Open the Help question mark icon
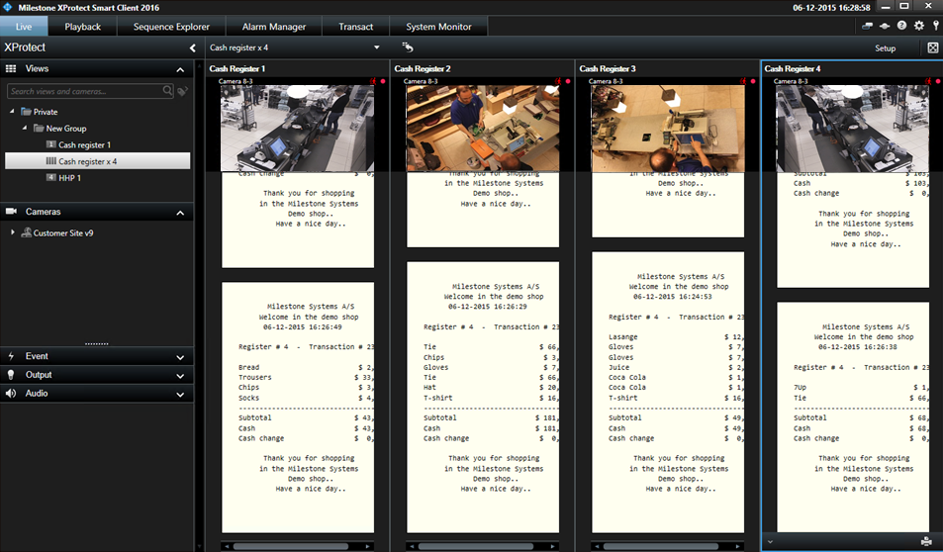 tap(902, 25)
